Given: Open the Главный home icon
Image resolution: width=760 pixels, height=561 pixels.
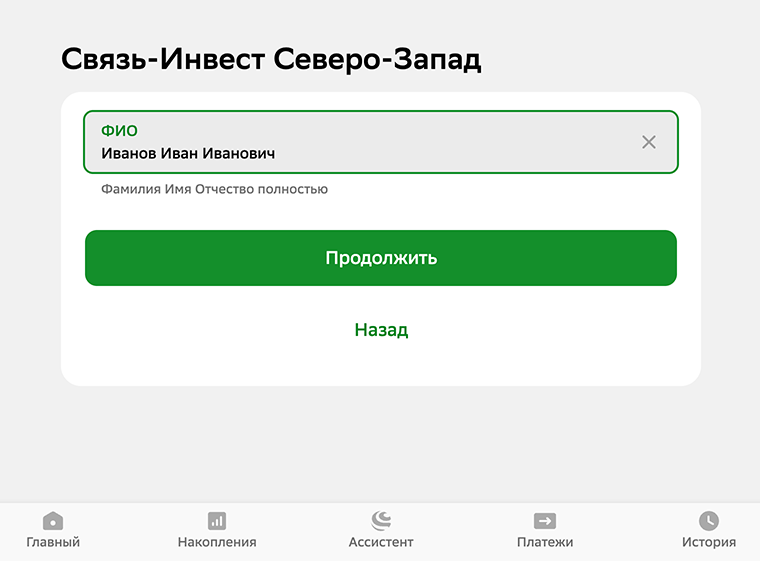Looking at the screenshot, I should [x=53, y=521].
